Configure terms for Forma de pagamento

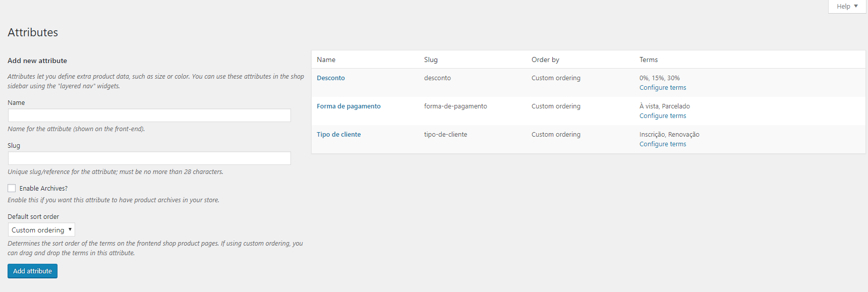point(663,116)
